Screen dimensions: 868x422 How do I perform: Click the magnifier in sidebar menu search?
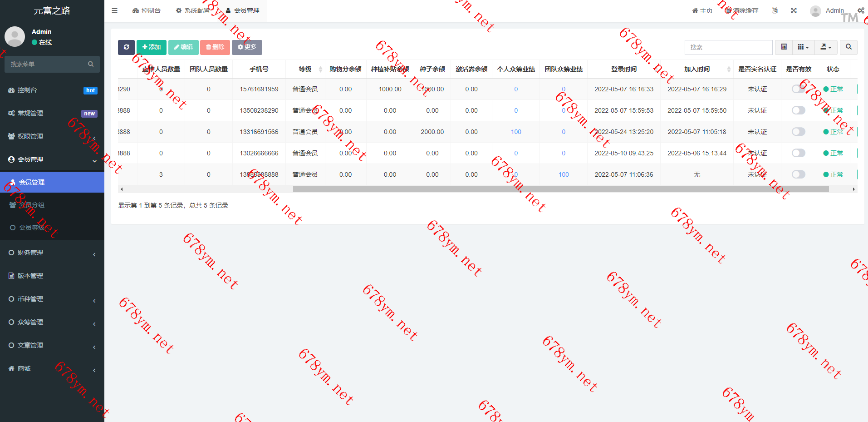point(91,64)
